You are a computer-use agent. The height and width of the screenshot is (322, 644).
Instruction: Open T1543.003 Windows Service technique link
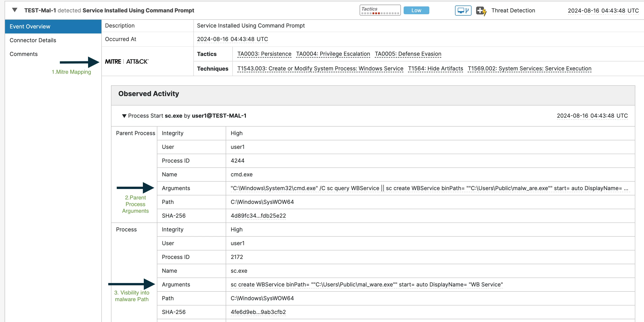[320, 69]
